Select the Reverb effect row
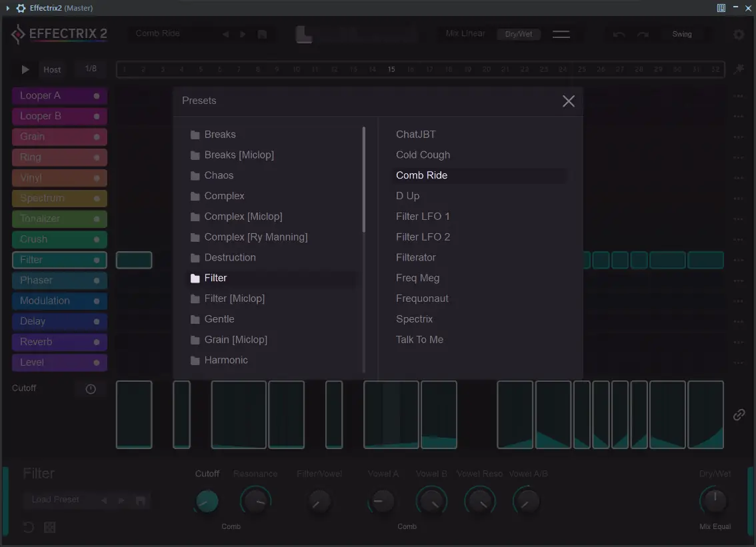The width and height of the screenshot is (756, 547). coord(59,342)
